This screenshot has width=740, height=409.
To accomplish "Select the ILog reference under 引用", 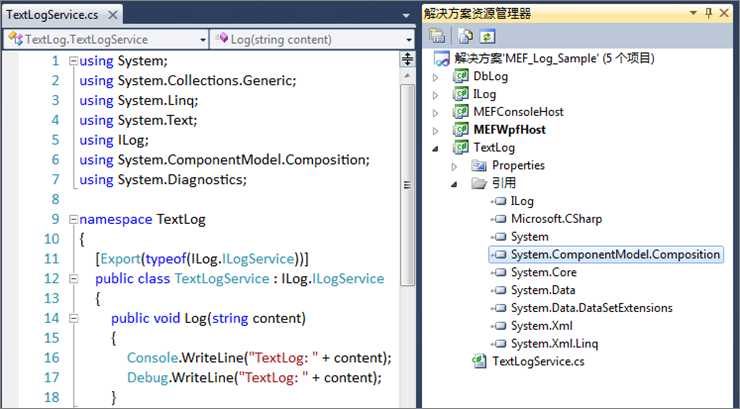I will point(522,201).
